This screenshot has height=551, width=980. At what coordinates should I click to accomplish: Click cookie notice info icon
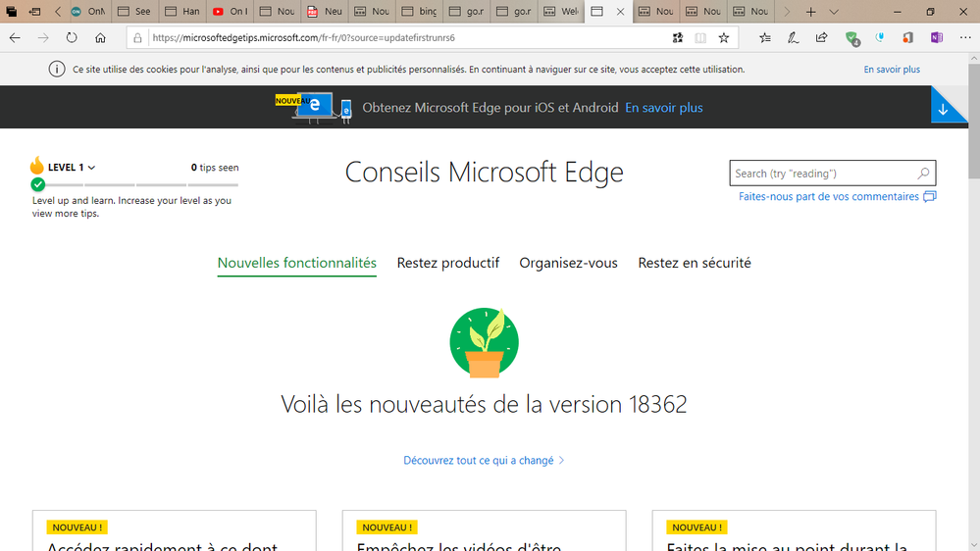click(57, 70)
